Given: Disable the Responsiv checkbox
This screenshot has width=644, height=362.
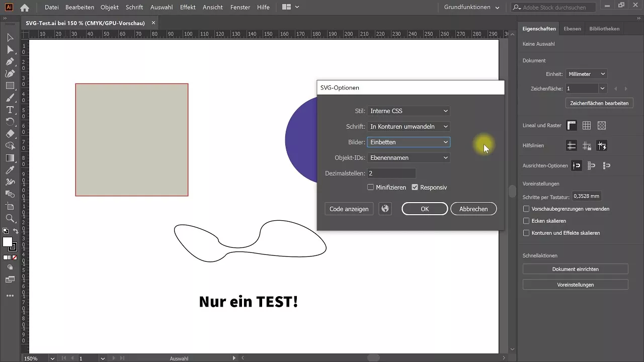Looking at the screenshot, I should click(x=415, y=187).
